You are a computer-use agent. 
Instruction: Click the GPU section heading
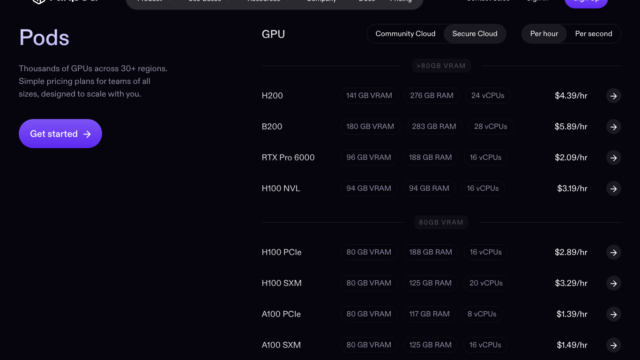[273, 34]
